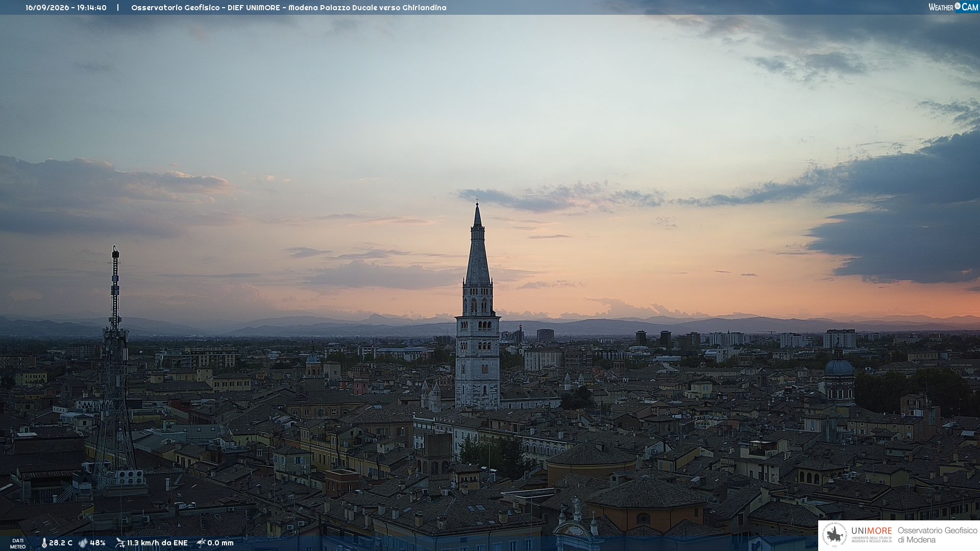Click the UNIMORE wordmark text
This screenshot has width=980, height=551.
point(871,531)
